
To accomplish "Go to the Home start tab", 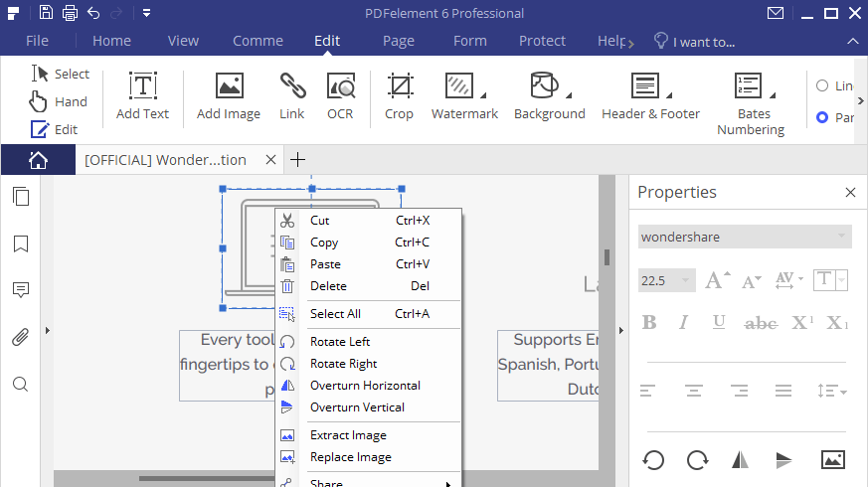I will pos(38,160).
